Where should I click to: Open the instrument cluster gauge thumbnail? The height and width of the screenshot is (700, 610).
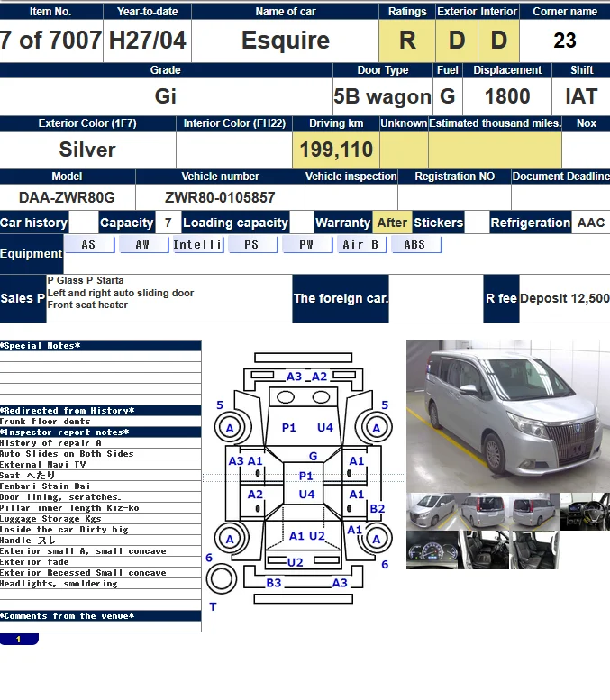[x=431, y=550]
